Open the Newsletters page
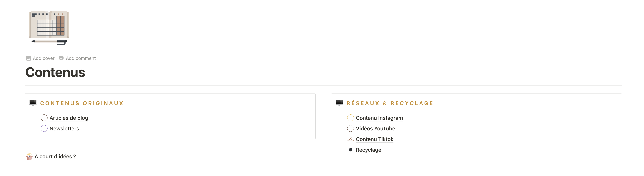The height and width of the screenshot is (176, 644). coord(64,128)
